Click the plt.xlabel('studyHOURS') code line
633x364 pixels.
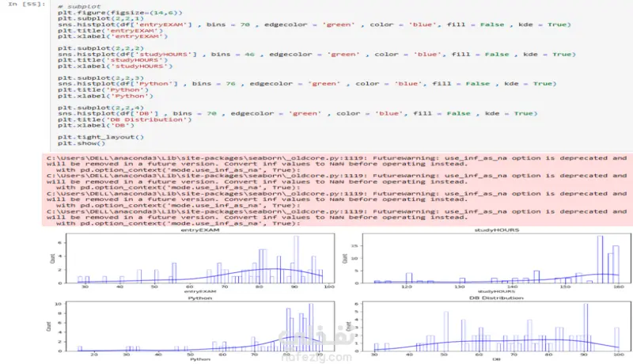point(115,66)
